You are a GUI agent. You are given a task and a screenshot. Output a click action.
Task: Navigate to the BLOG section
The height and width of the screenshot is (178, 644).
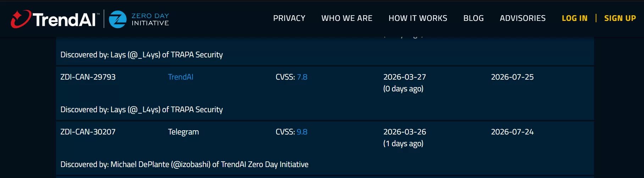[473, 18]
